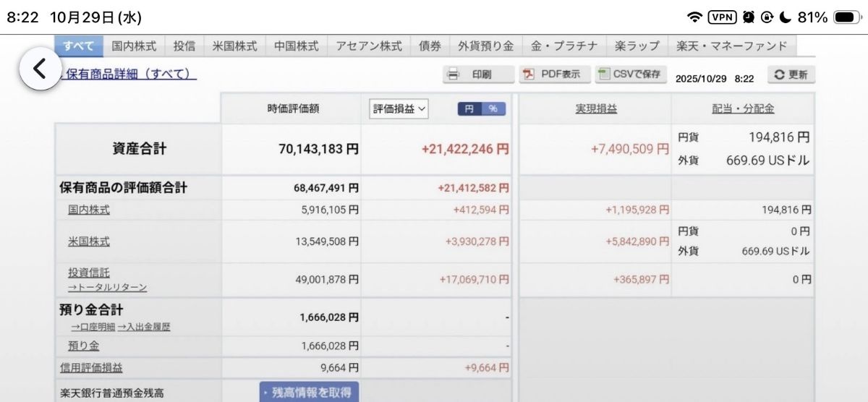Screen dimensions: 868x402
Task: View the 入出金履歴 link
Action: point(144,327)
